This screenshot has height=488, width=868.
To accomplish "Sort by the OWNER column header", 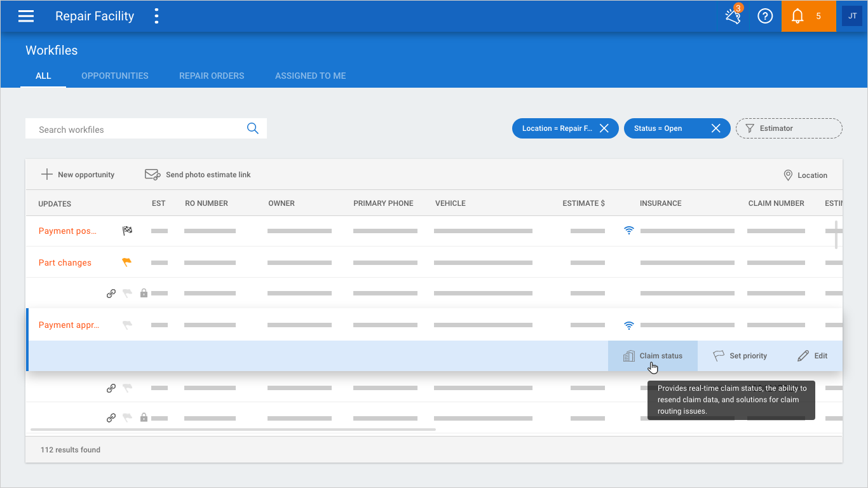I will coord(281,203).
